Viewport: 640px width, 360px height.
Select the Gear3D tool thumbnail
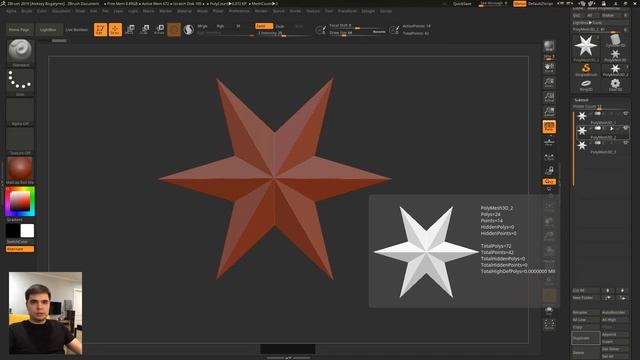click(x=615, y=85)
